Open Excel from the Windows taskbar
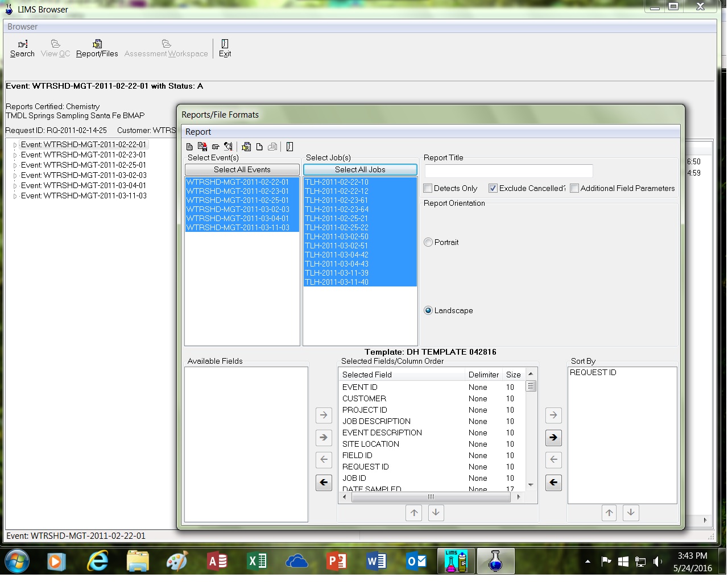The image size is (728, 582). [257, 562]
